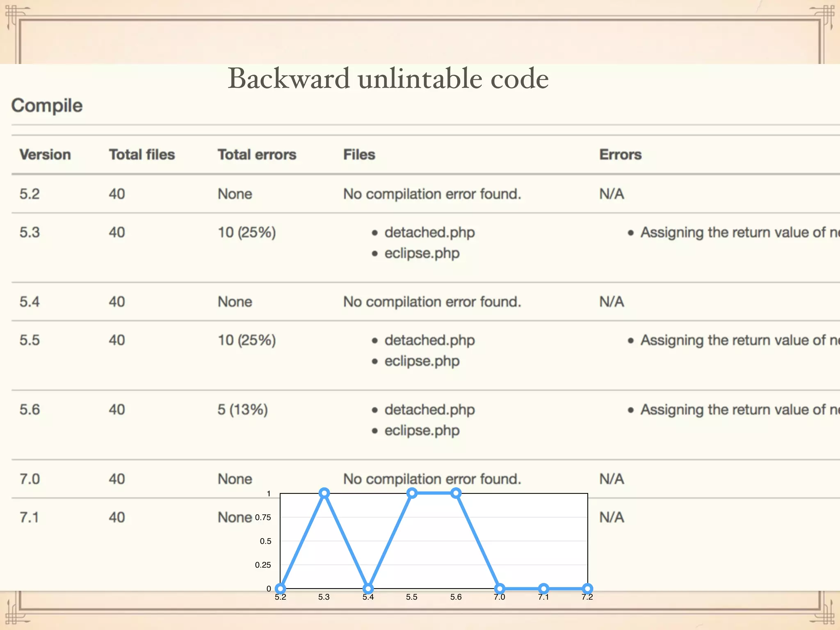The height and width of the screenshot is (630, 840).
Task: Click 'None' total errors in 5.4 row
Action: [x=235, y=302]
